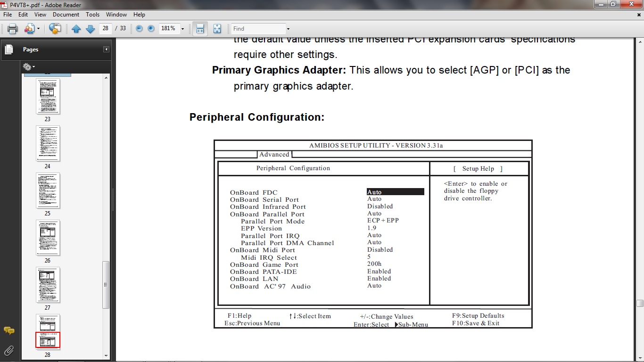Viewport: 644px width, 362px height.
Task: Click the Save/share document icon
Action: (x=29, y=29)
